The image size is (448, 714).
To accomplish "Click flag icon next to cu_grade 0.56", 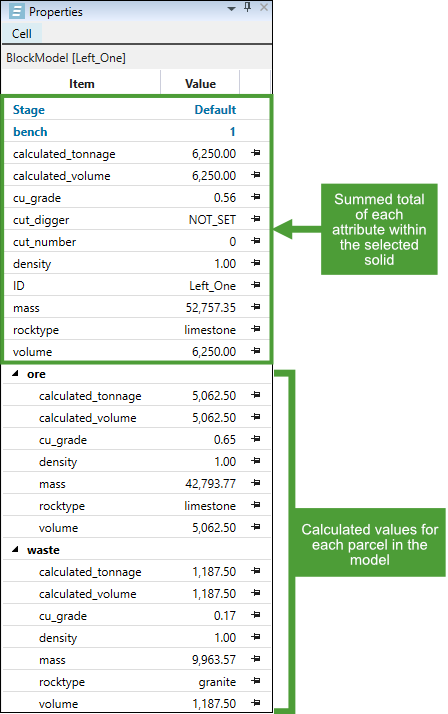I will pyautogui.click(x=256, y=197).
